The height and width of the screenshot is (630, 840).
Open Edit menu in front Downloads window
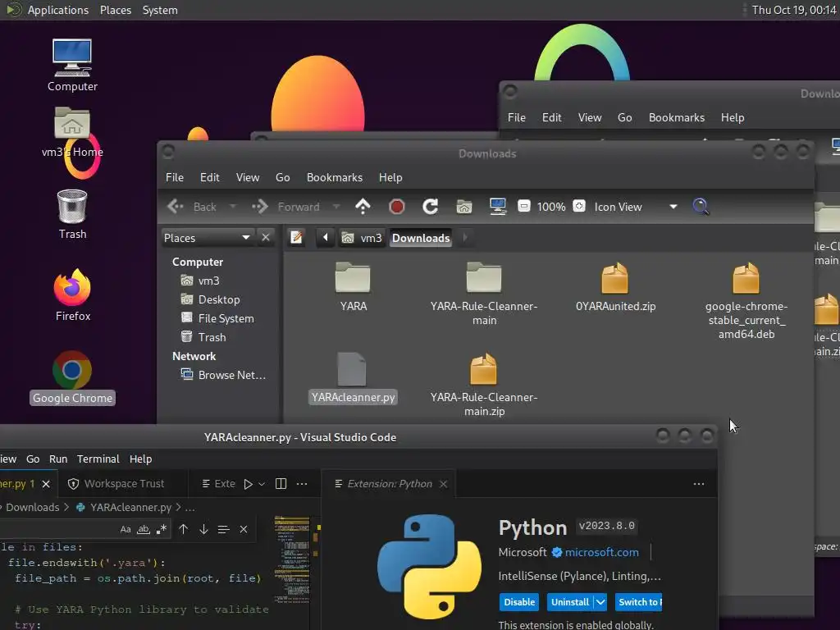coord(209,177)
